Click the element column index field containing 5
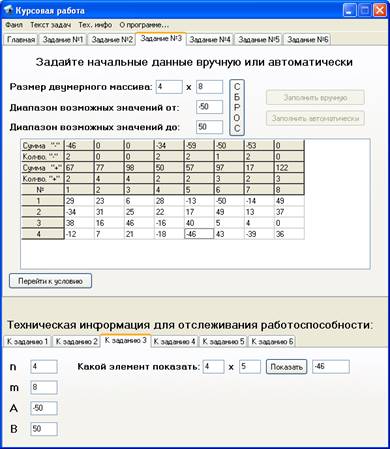Screen dimensions: 390x449 (x=250, y=367)
